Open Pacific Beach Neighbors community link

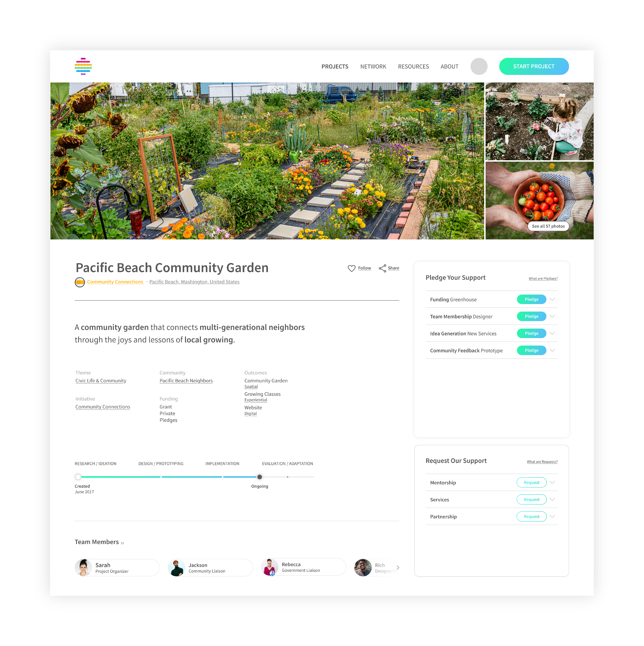coord(186,381)
